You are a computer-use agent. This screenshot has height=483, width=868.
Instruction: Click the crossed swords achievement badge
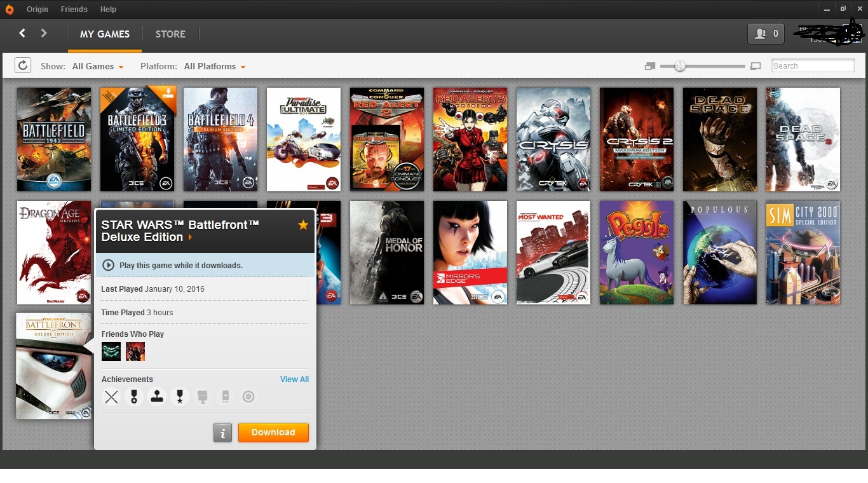pos(111,397)
